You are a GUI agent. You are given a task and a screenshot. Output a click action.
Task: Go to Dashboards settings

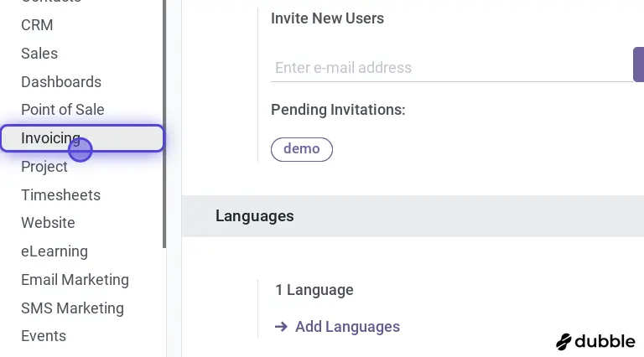pos(61,82)
